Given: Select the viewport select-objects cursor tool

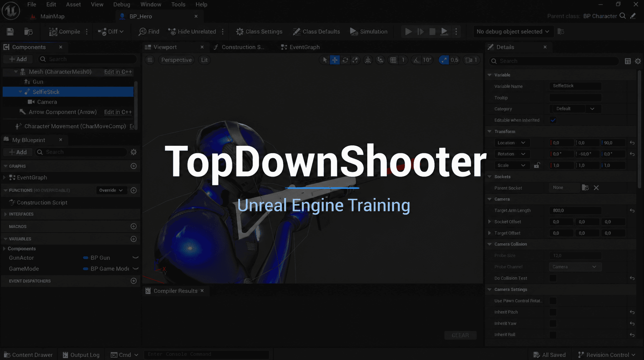Looking at the screenshot, I should (325, 60).
